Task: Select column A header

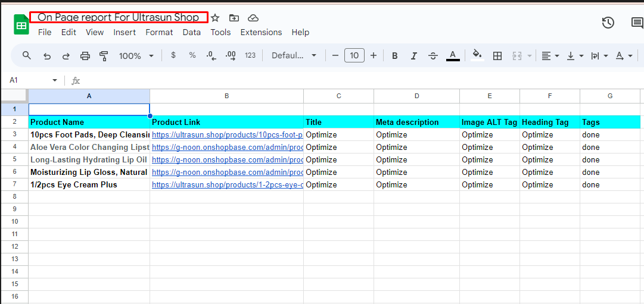Action: click(89, 96)
